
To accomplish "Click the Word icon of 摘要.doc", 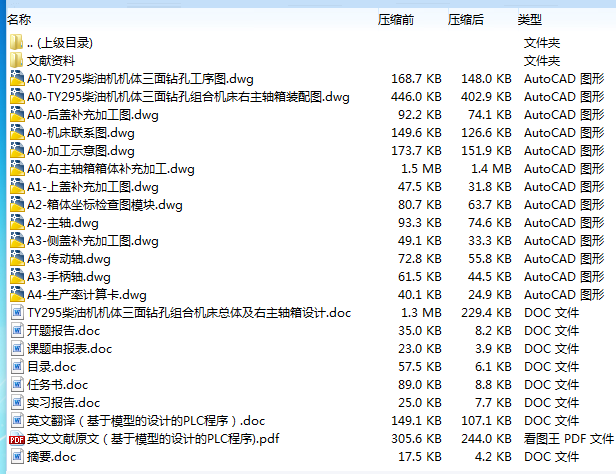I will click(x=17, y=457).
